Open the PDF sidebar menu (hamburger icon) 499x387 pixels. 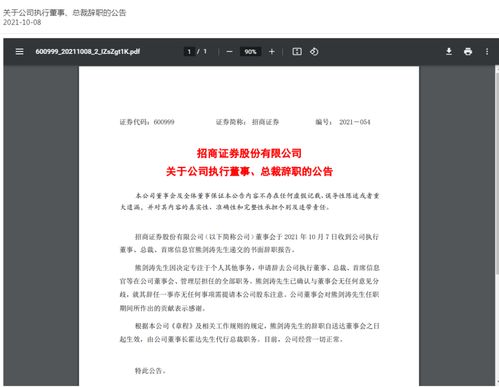tap(19, 52)
